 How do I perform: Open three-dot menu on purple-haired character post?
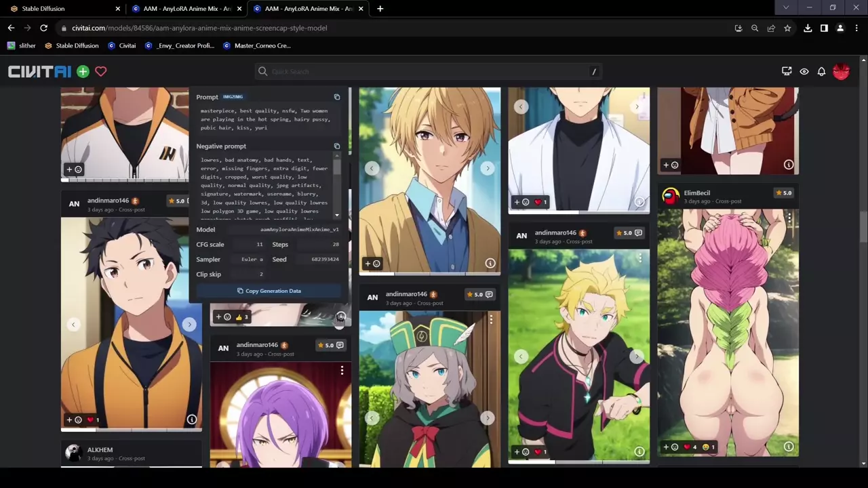(342, 370)
